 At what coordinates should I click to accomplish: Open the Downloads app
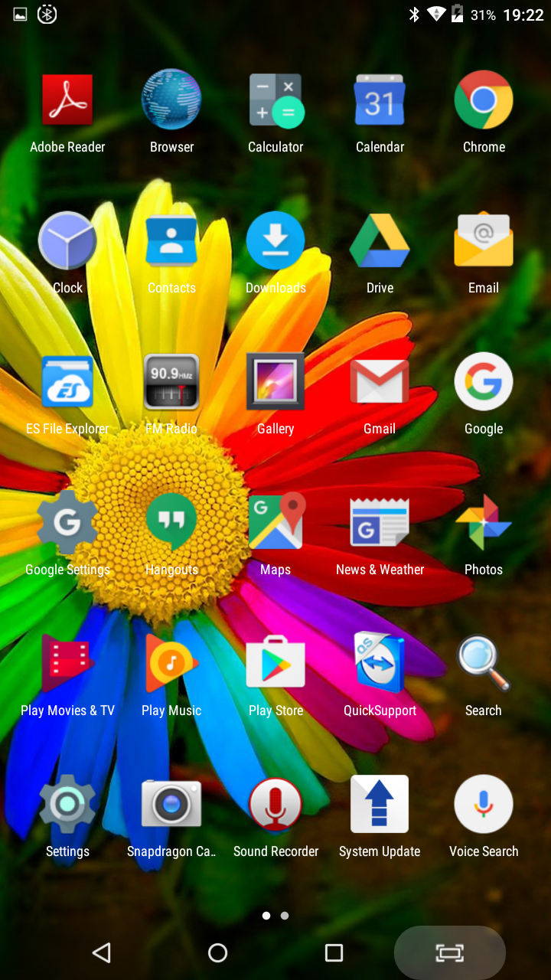[275, 241]
